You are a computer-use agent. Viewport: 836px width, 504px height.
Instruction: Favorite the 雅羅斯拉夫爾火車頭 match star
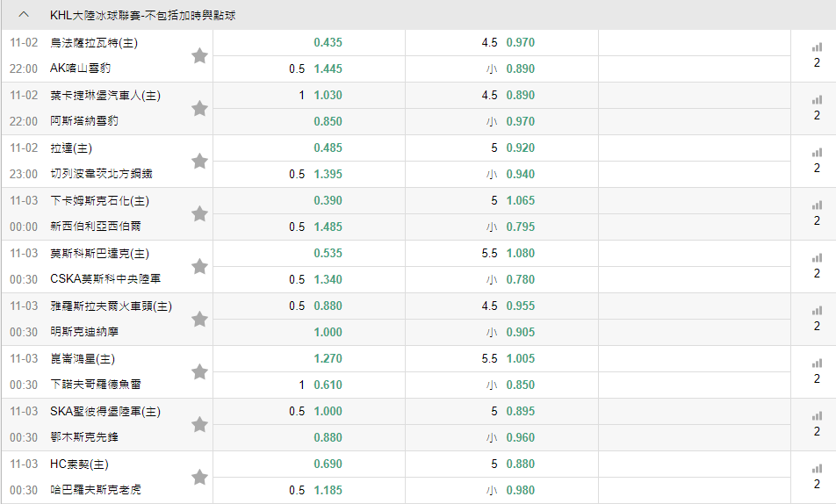[199, 319]
